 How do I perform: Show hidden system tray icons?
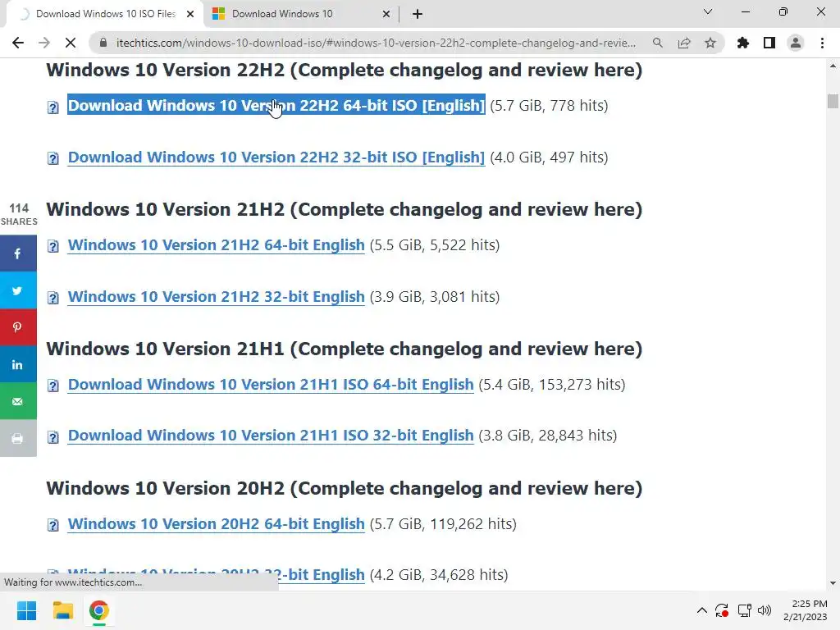pyautogui.click(x=702, y=610)
